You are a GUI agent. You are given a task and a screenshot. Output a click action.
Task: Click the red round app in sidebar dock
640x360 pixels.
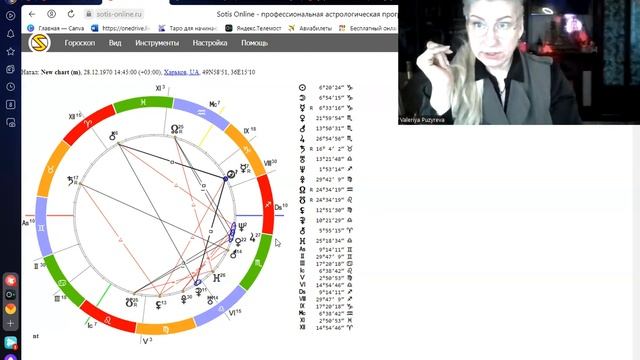point(11,280)
